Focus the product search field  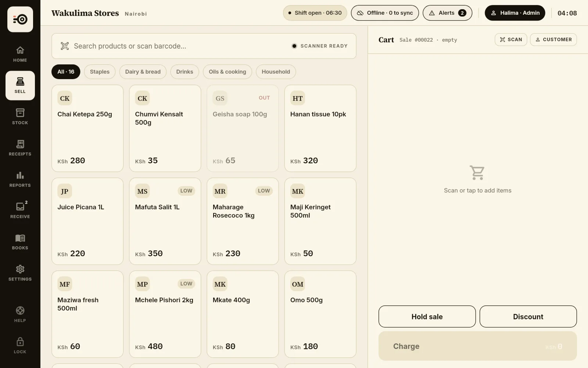click(x=204, y=46)
